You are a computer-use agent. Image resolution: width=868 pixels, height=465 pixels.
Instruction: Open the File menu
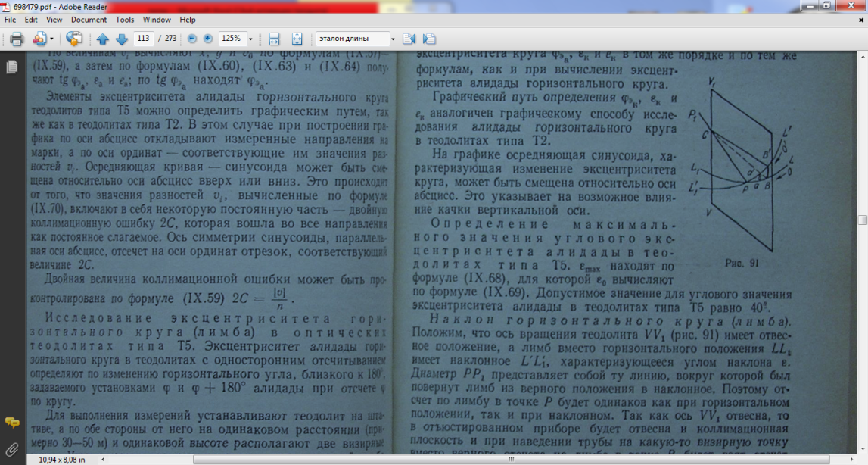pyautogui.click(x=10, y=20)
